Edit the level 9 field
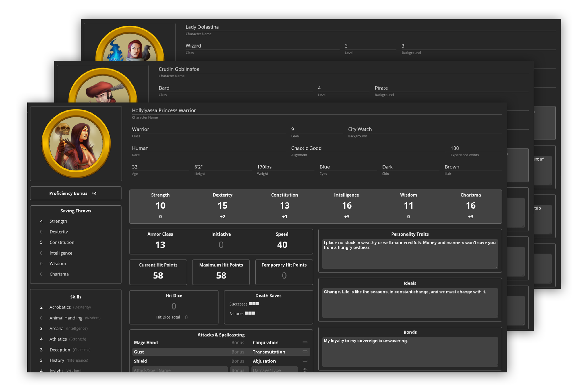This screenshot has height=392, width=588. [x=317, y=129]
